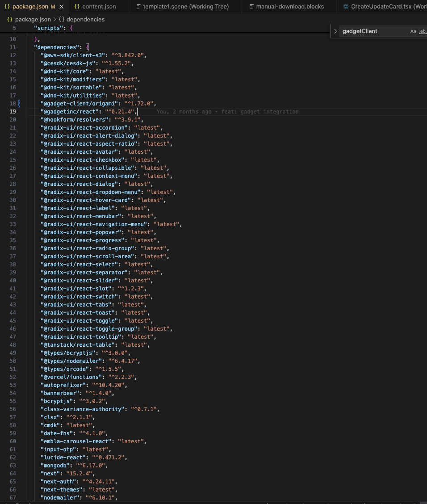Screen dimensions: 427x504
Task: Click "lucide-react" dependency name
Action: 63,458
